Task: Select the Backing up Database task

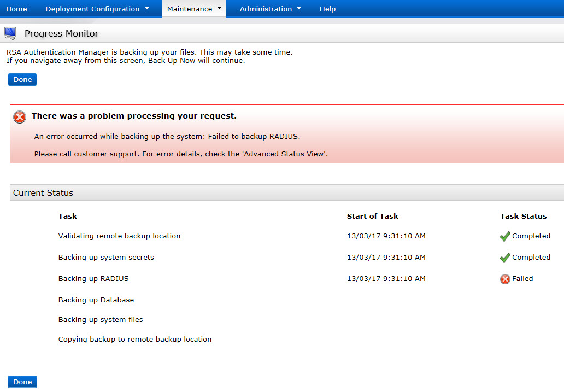Action: (96, 300)
